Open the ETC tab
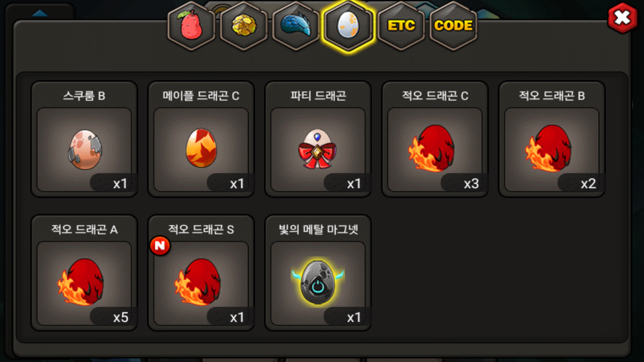Viewport: 644px width, 362px height. pos(401,26)
